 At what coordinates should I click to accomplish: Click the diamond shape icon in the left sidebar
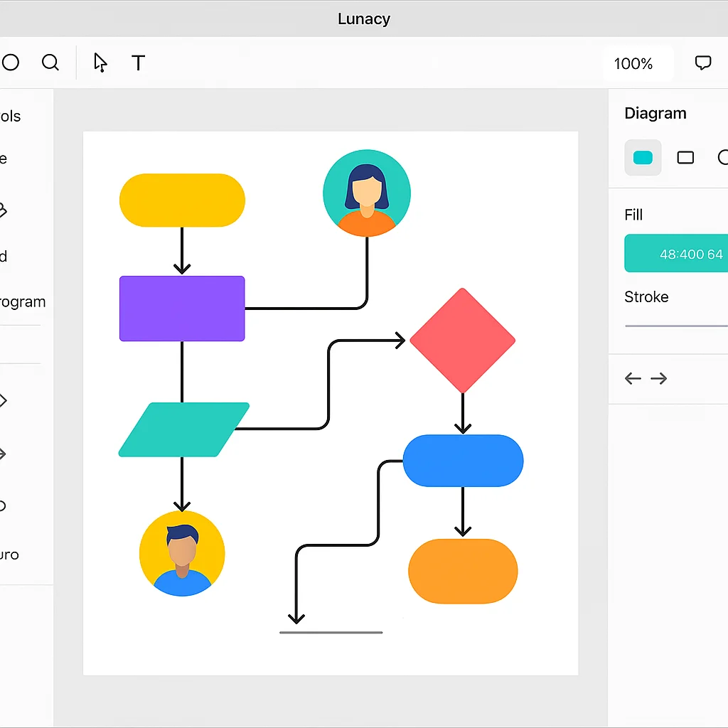pyautogui.click(x=4, y=400)
